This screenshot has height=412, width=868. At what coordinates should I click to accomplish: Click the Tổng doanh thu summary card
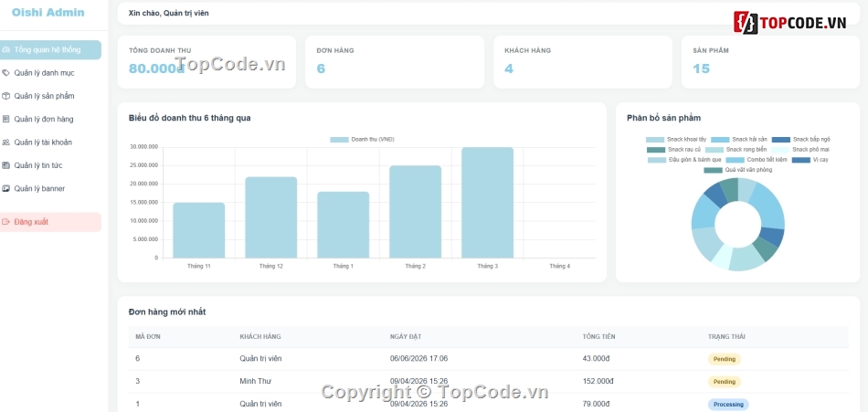click(206, 62)
